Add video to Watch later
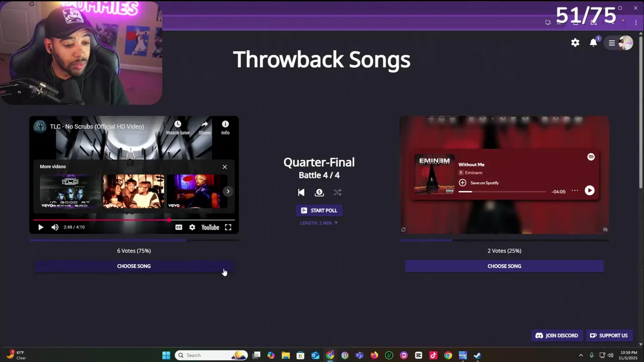This screenshot has height=362, width=644. (x=178, y=128)
